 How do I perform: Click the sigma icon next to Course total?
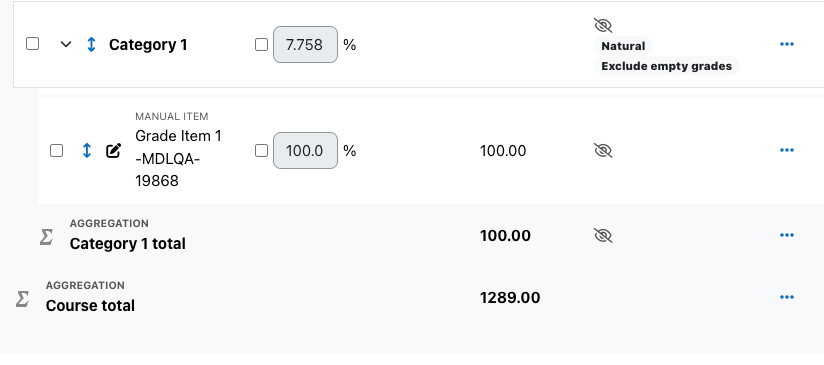click(22, 299)
